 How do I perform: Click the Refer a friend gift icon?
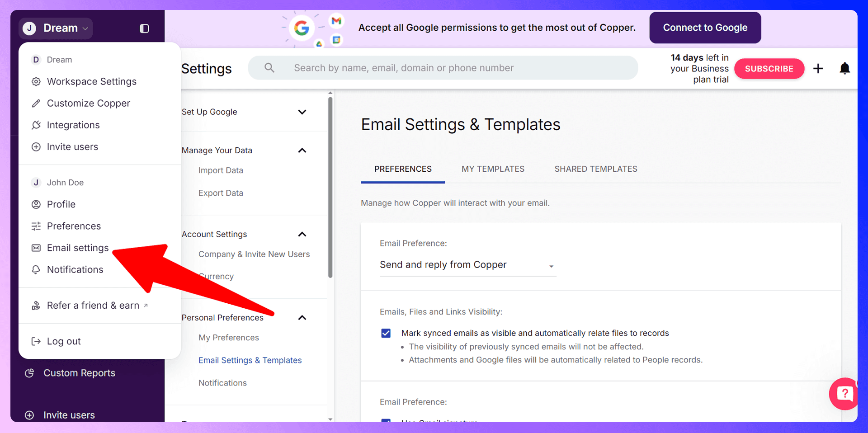(x=36, y=306)
